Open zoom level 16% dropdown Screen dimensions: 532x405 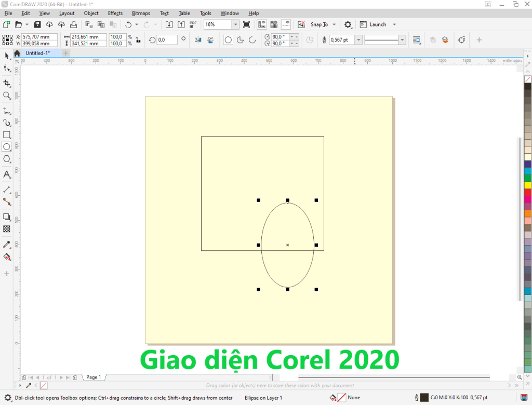click(x=235, y=24)
